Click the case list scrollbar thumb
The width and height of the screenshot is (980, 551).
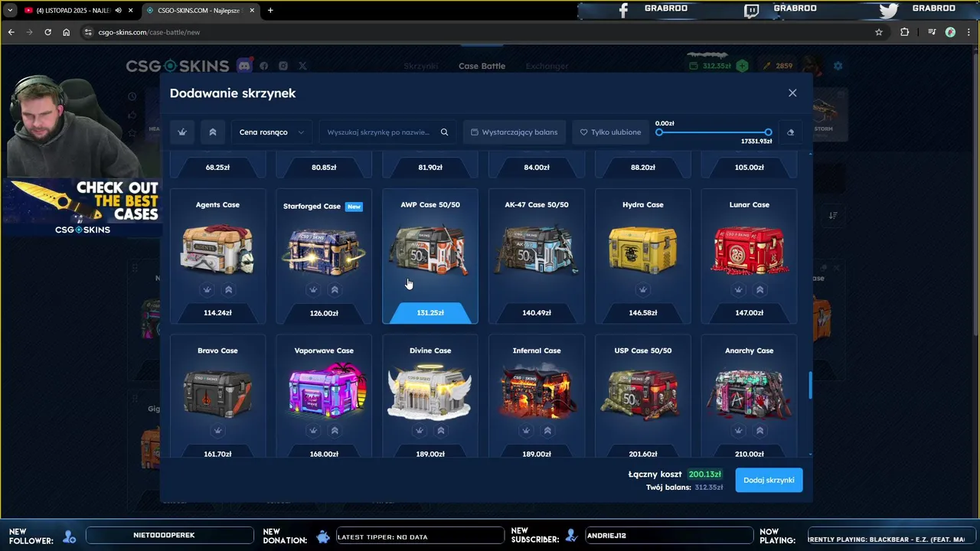[x=810, y=385]
